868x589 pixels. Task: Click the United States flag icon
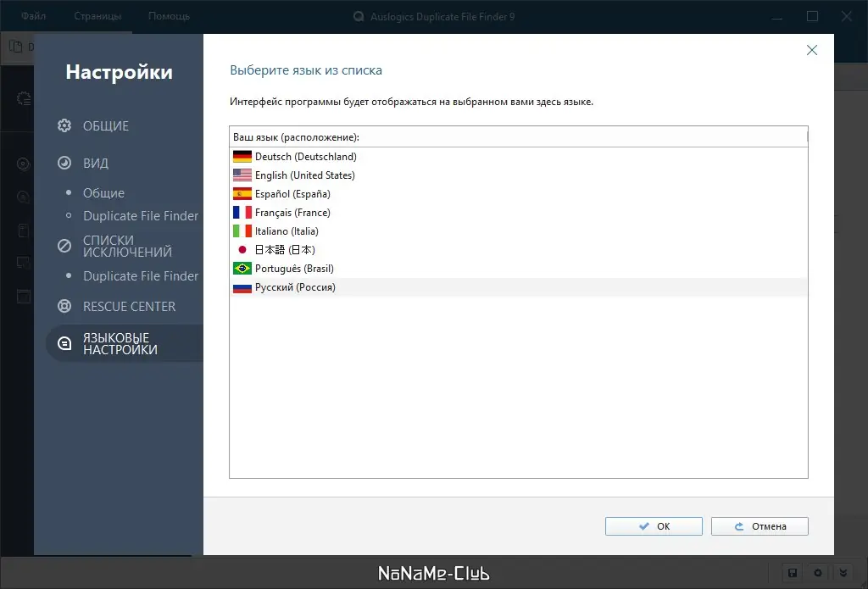click(x=242, y=175)
